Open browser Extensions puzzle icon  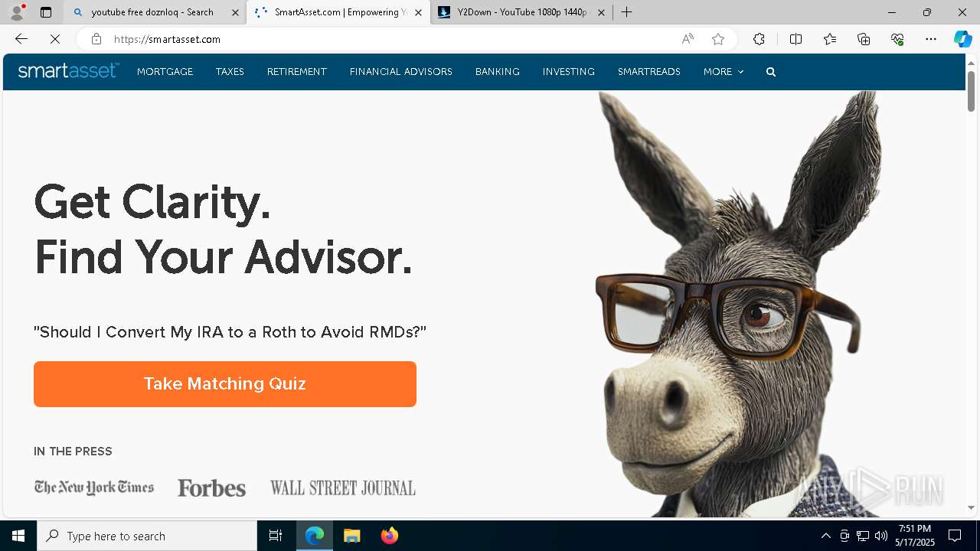tap(759, 39)
